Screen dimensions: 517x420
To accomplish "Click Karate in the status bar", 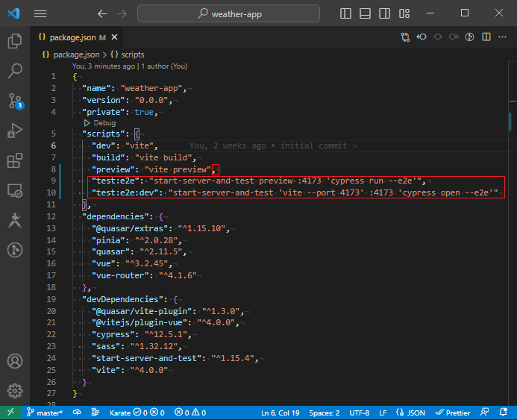I will (x=120, y=413).
